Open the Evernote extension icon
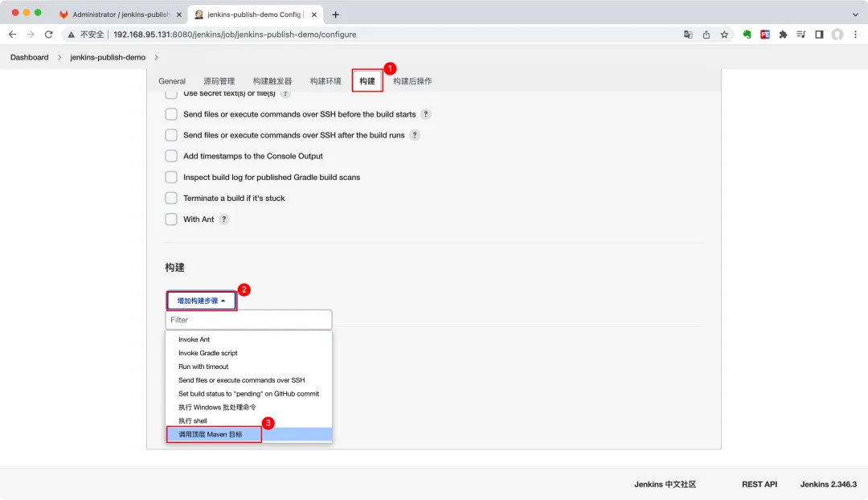 pyautogui.click(x=747, y=35)
